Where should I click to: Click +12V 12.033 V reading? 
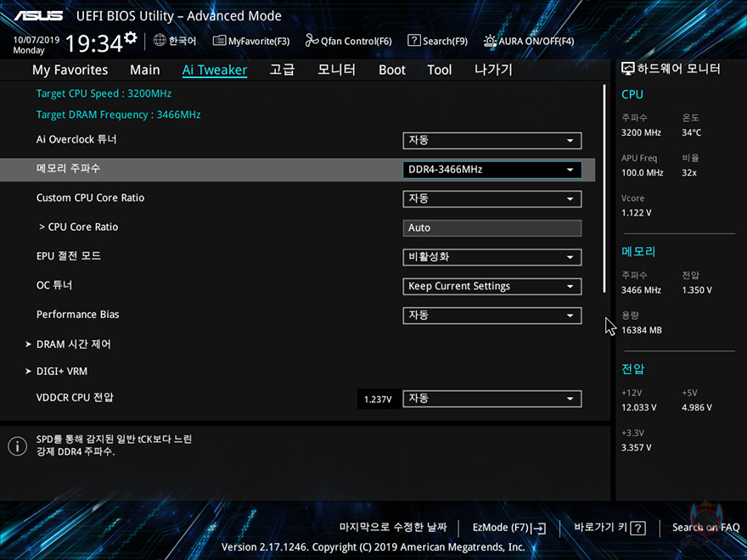(x=639, y=407)
